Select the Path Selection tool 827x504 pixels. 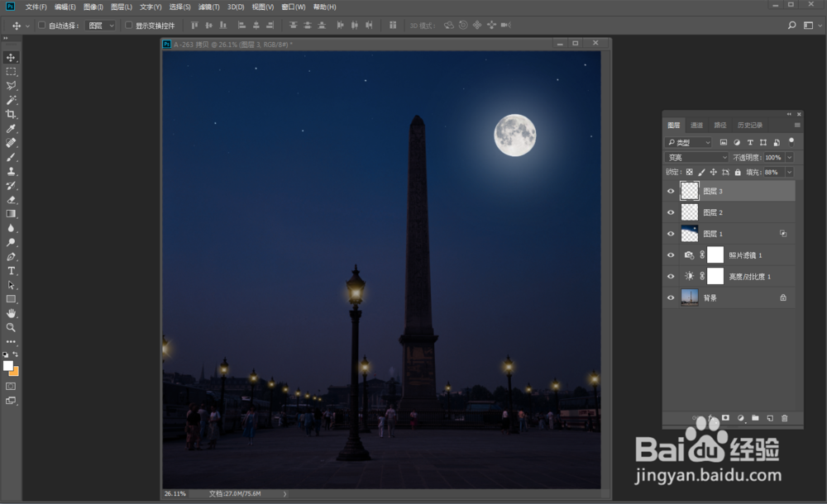(11, 285)
